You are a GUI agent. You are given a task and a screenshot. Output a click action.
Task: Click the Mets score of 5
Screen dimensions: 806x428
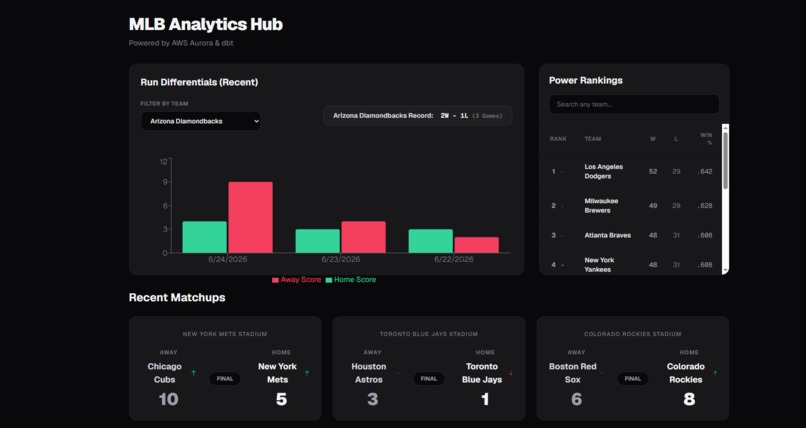tap(281, 399)
